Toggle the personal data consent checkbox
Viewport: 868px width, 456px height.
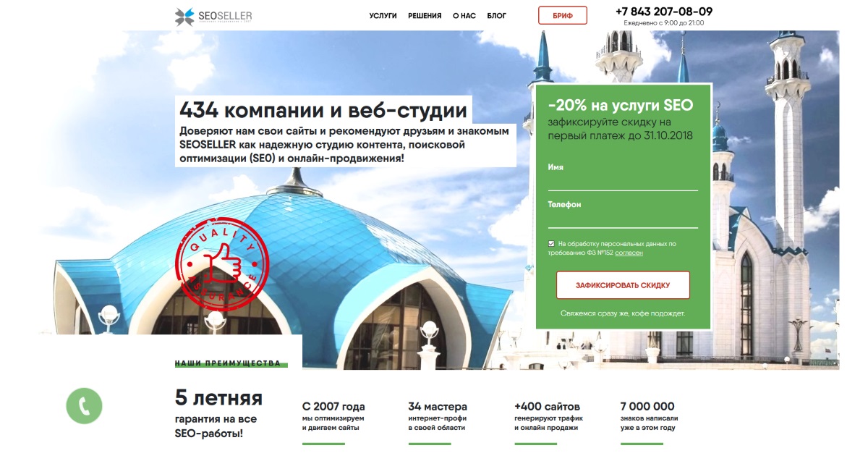click(552, 244)
